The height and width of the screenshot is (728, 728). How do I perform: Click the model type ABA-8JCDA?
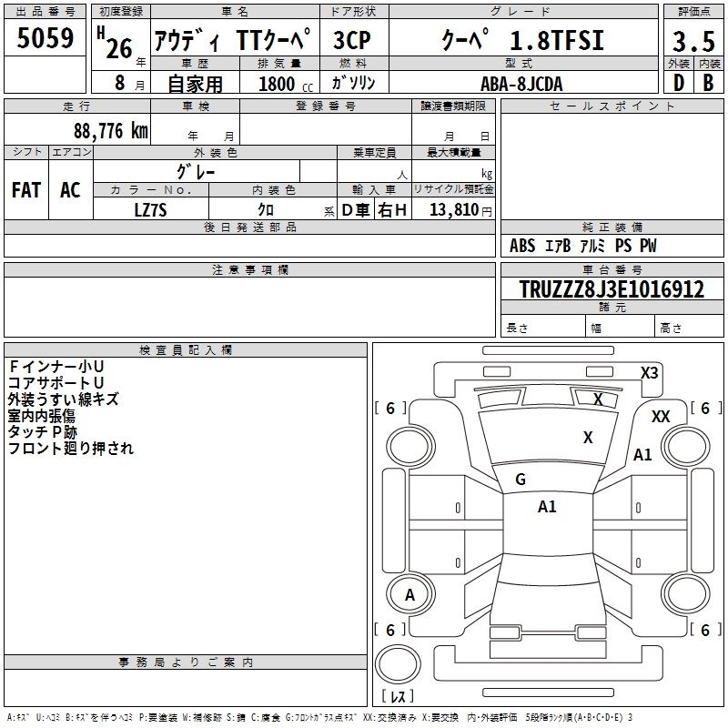[521, 83]
